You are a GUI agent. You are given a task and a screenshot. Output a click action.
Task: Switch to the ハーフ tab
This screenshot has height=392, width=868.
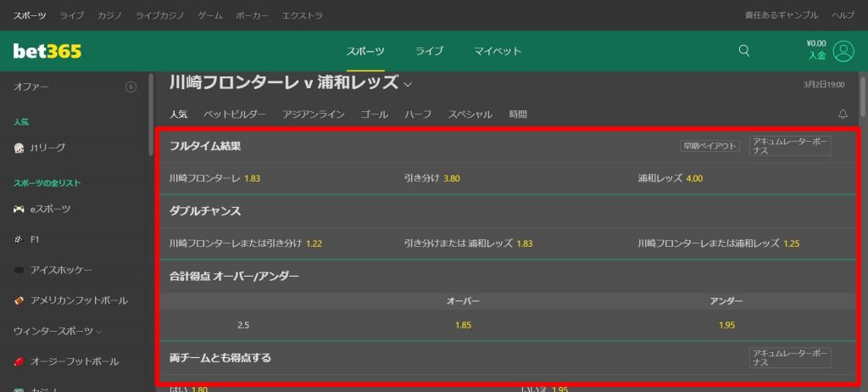[x=418, y=115]
